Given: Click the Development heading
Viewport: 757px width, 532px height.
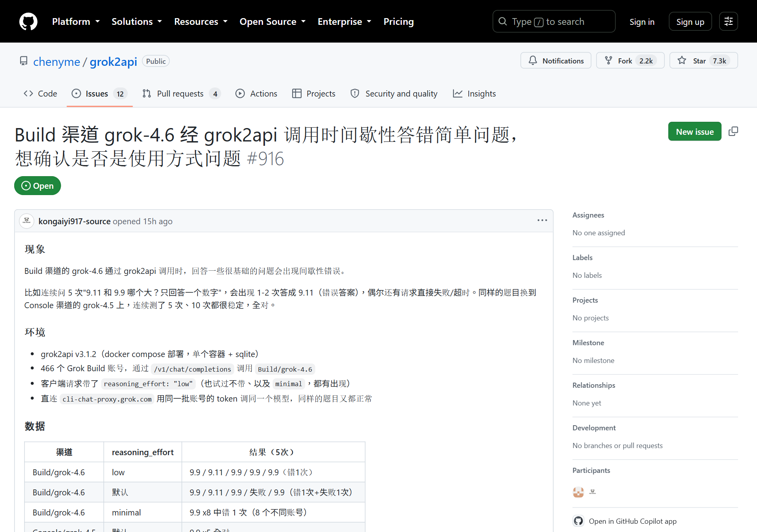Looking at the screenshot, I should tap(594, 428).
